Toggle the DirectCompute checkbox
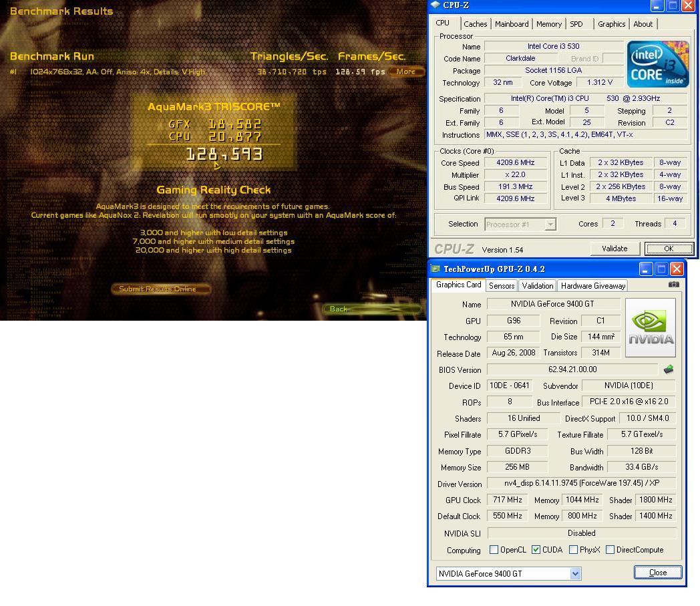The width and height of the screenshot is (700, 606). point(610,550)
